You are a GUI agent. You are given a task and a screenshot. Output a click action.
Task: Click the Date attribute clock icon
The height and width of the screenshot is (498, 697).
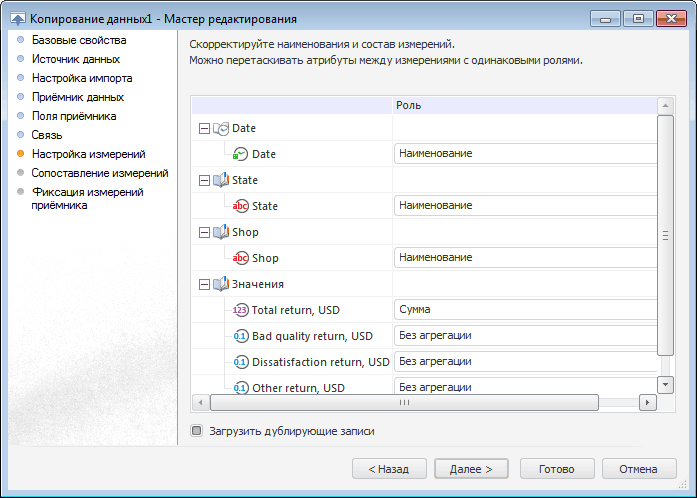[240, 154]
